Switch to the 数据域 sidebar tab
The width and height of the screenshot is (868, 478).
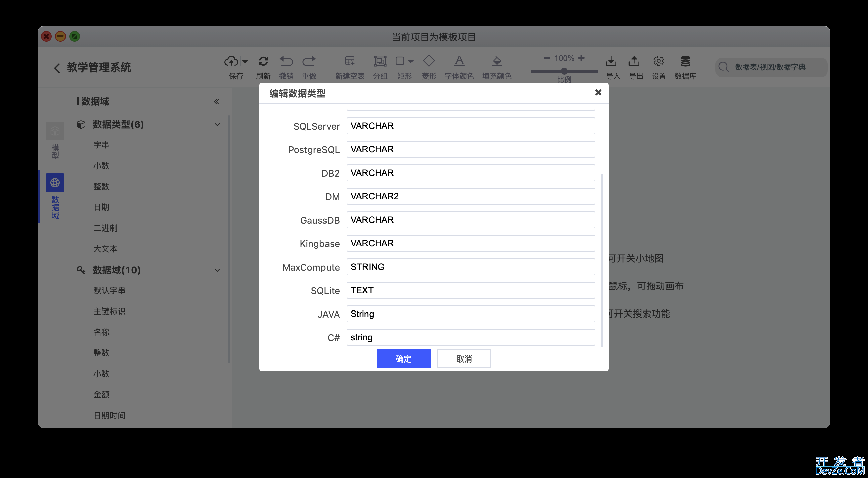pos(55,197)
